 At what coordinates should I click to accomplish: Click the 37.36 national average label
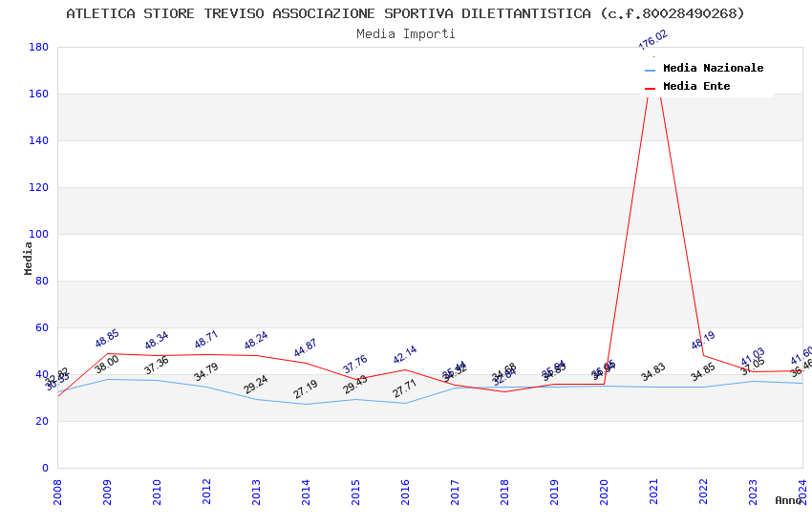(x=157, y=366)
